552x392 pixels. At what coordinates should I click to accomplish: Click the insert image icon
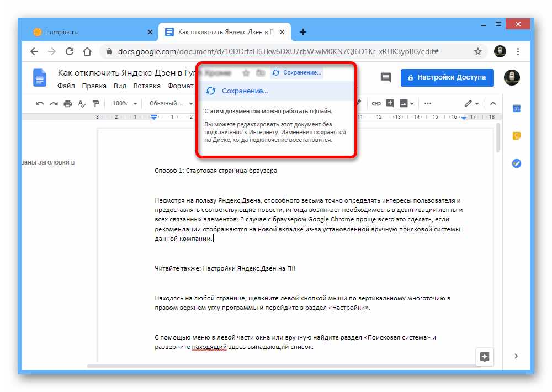pyautogui.click(x=404, y=104)
